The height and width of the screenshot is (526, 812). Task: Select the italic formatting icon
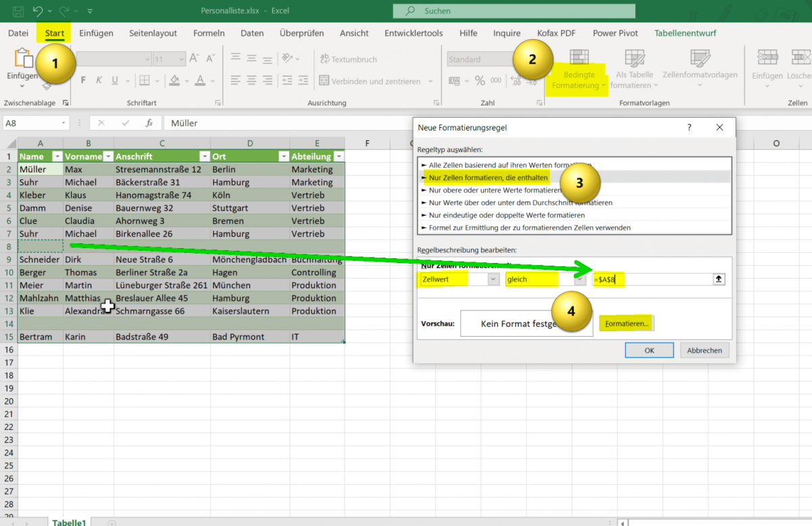click(99, 80)
